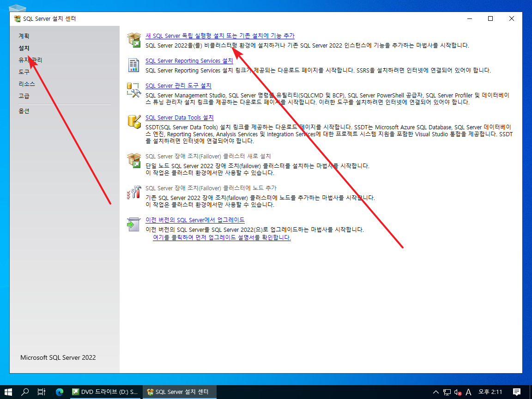Select the 리소스 page in sidebar
Image resolution: width=532 pixels, height=399 pixels.
point(27,84)
